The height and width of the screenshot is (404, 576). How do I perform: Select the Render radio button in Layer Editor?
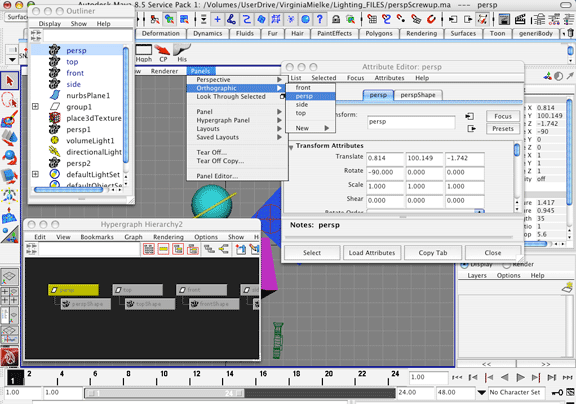[x=507, y=264]
